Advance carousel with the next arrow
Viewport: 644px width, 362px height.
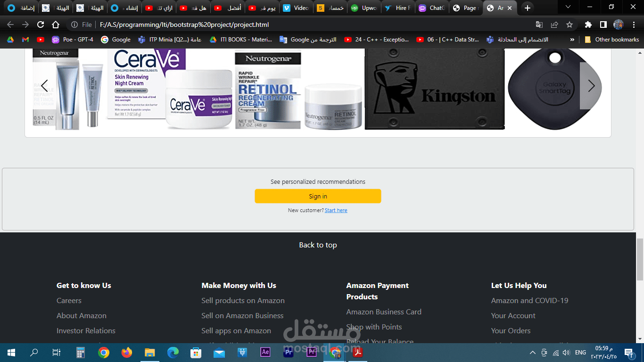[591, 86]
